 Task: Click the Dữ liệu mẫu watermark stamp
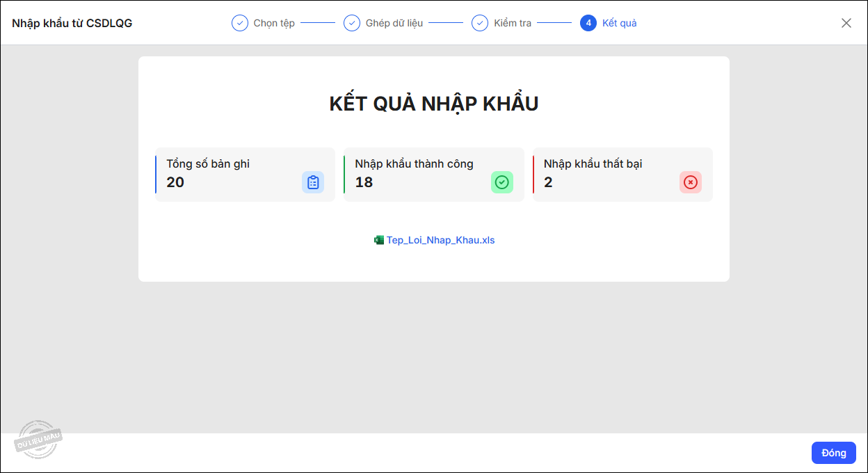[x=40, y=438]
